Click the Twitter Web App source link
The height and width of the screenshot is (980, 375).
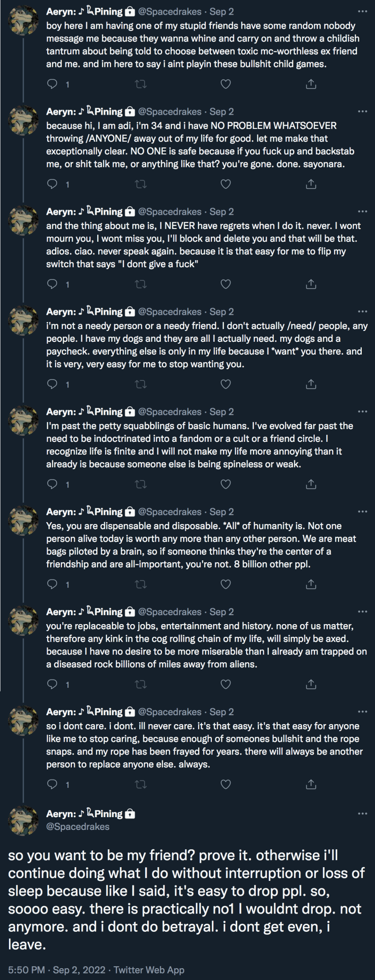point(149,970)
